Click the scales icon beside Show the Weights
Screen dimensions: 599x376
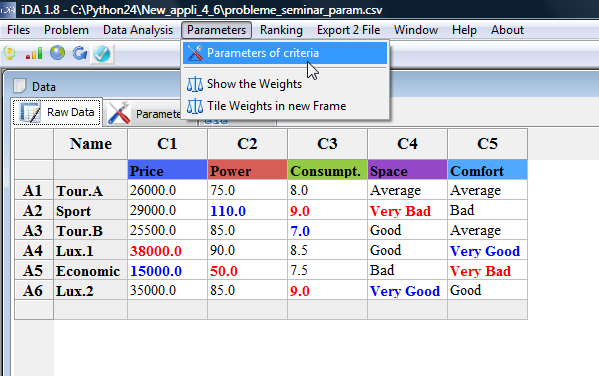[x=195, y=84]
